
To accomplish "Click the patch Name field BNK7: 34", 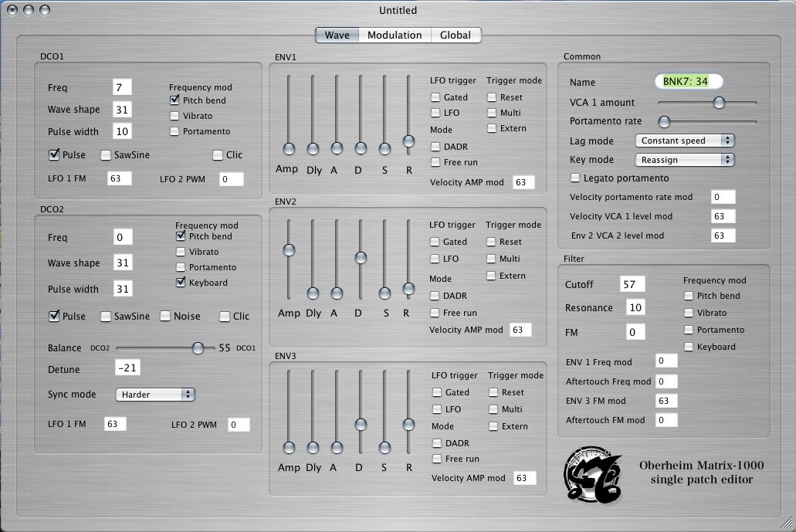I will point(688,82).
